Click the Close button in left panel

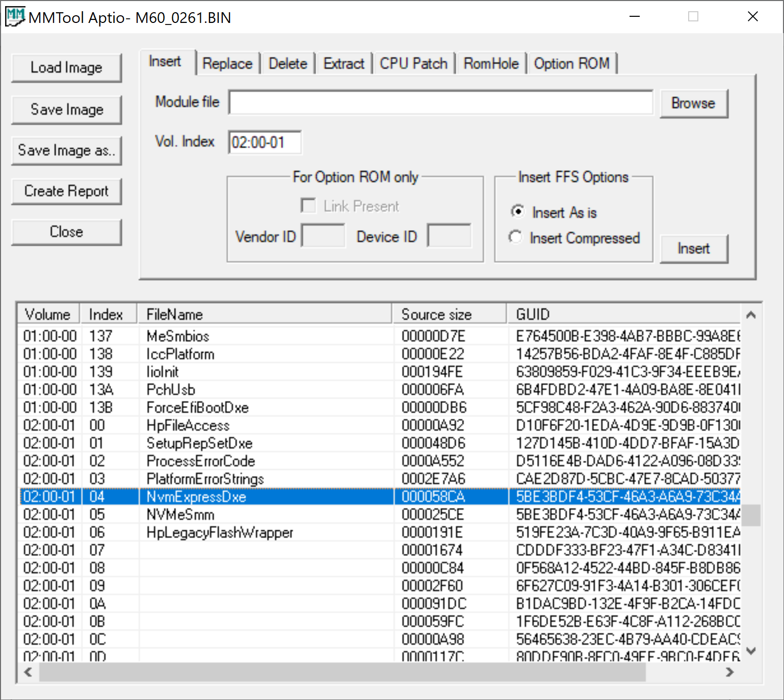[x=66, y=232]
